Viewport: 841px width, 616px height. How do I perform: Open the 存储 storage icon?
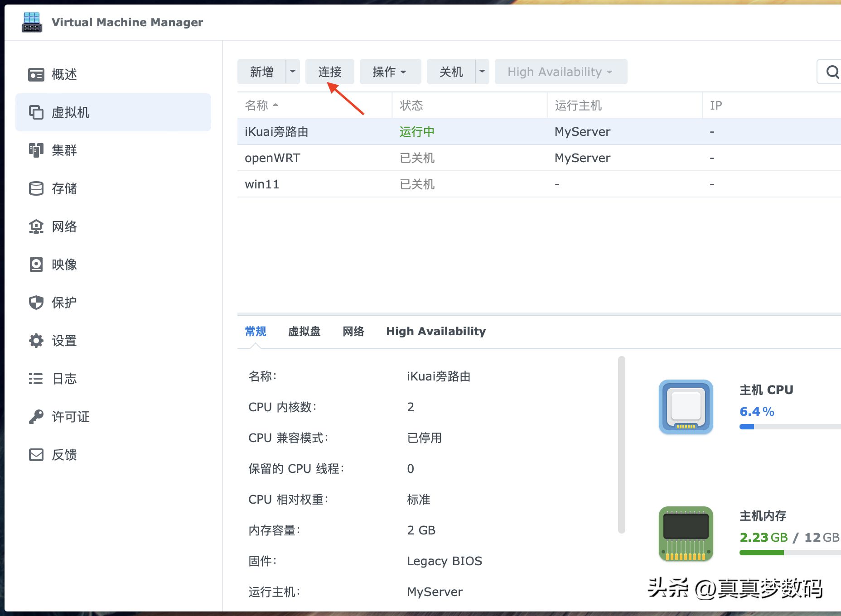pos(36,188)
